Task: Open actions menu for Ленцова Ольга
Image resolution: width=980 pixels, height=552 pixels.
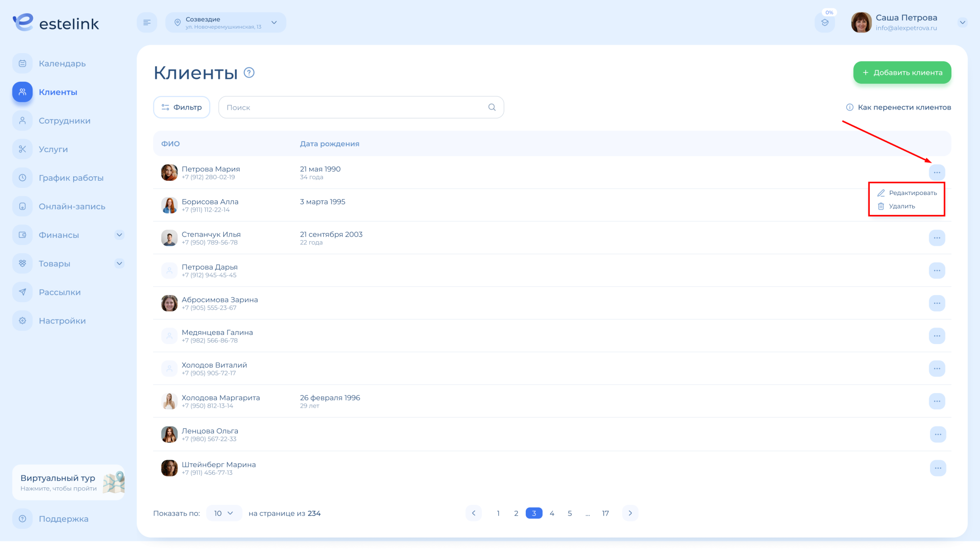Action: coord(938,434)
